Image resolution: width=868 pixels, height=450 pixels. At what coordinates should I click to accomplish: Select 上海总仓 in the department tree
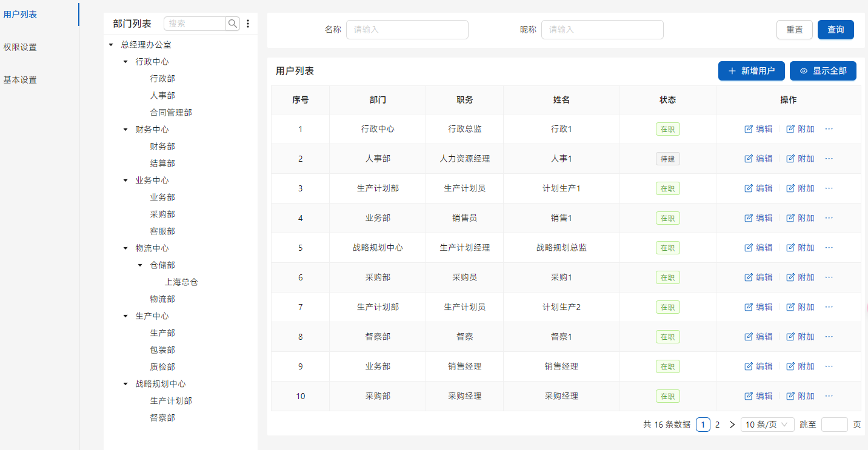click(x=181, y=282)
